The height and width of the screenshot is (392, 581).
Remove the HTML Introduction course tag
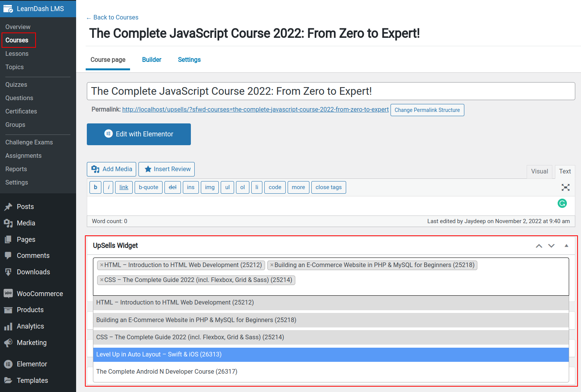102,265
